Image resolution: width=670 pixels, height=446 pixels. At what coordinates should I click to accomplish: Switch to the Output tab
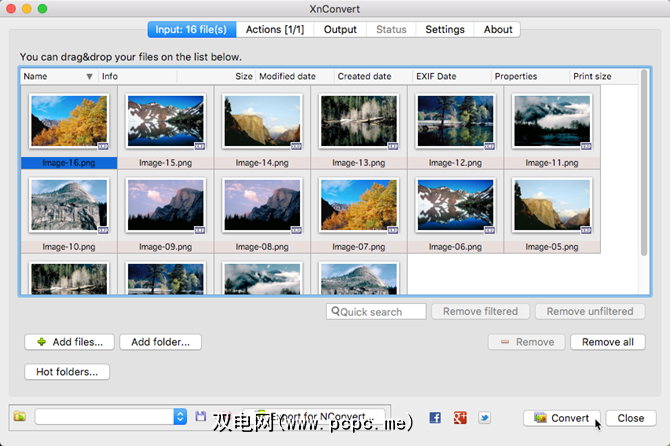[340, 29]
